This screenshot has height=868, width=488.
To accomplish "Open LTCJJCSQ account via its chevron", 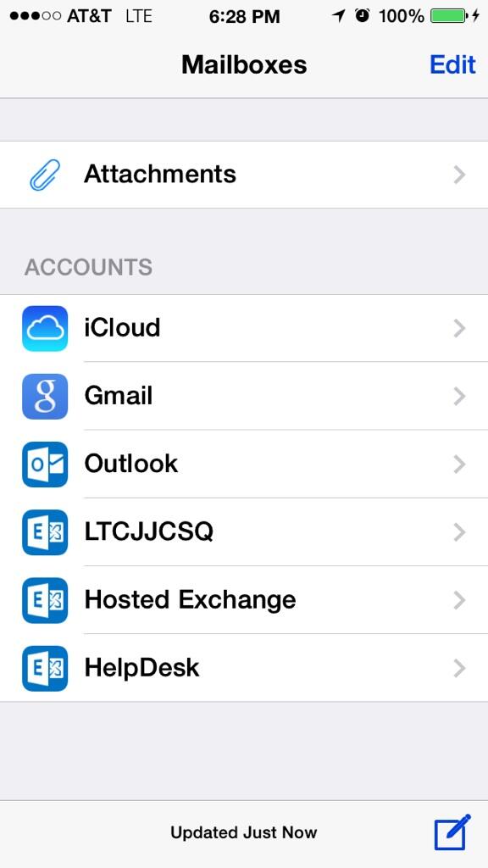I will (x=459, y=532).
